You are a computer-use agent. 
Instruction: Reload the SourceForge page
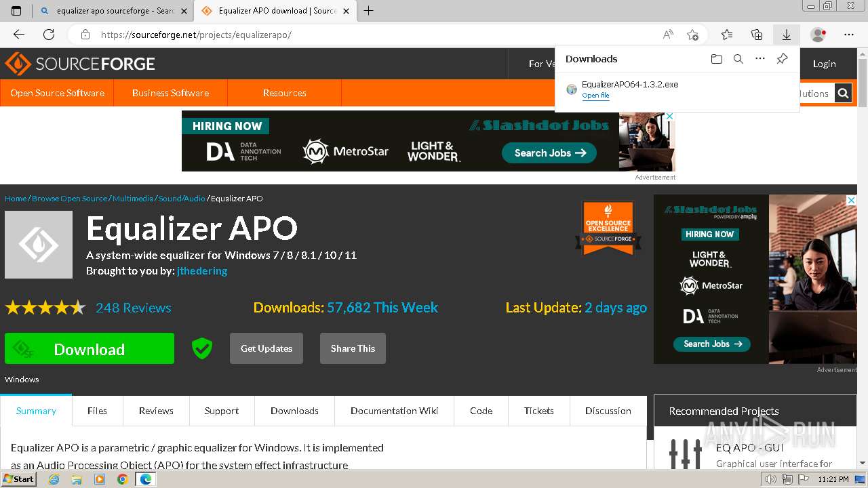(x=49, y=35)
